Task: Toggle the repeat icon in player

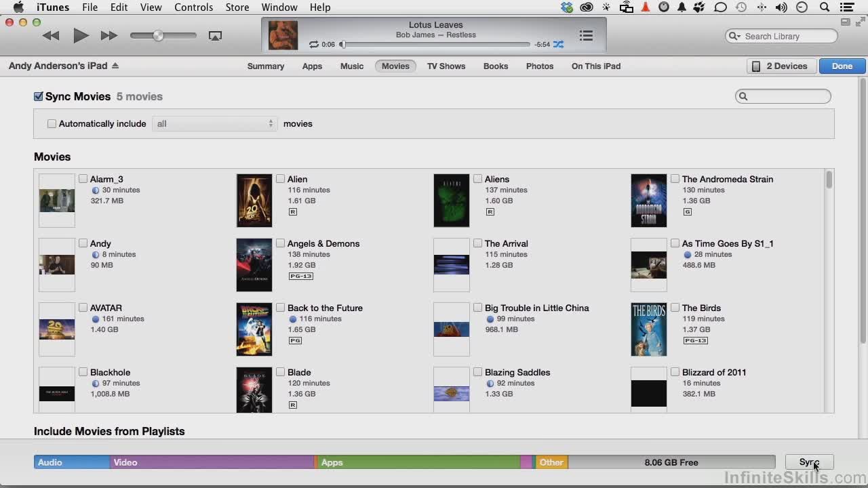Action: [313, 45]
